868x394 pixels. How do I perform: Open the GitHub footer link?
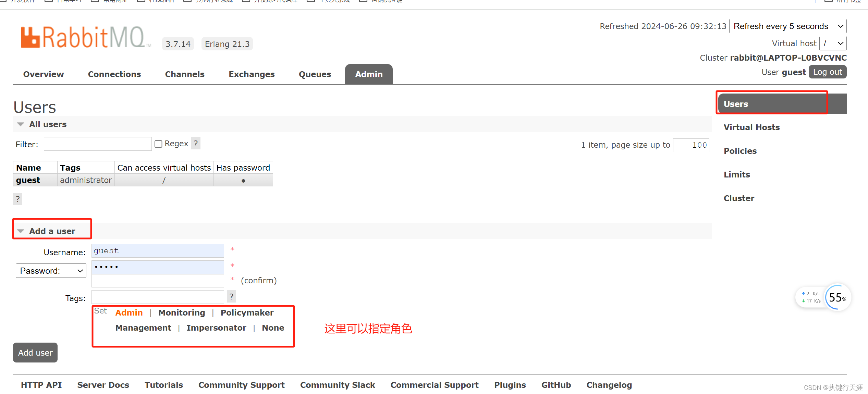pos(556,385)
